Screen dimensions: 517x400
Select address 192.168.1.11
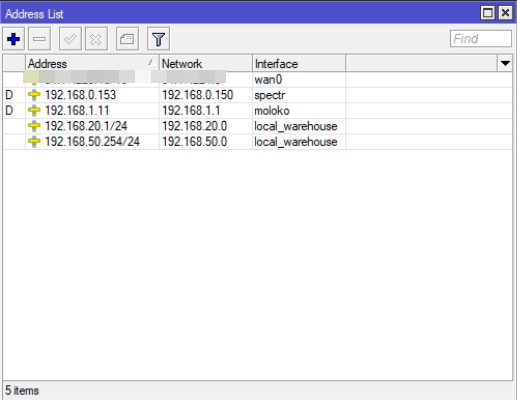click(x=77, y=110)
